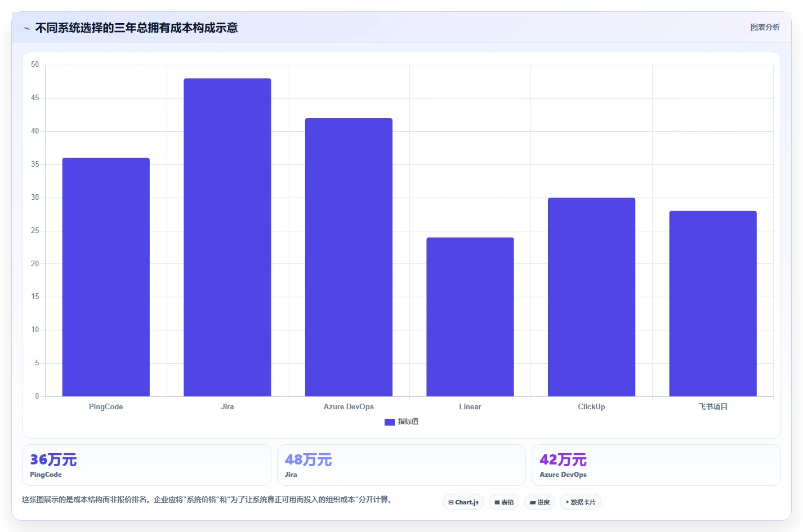
Task: Select the Azure DevOps bar
Action: coord(349,257)
